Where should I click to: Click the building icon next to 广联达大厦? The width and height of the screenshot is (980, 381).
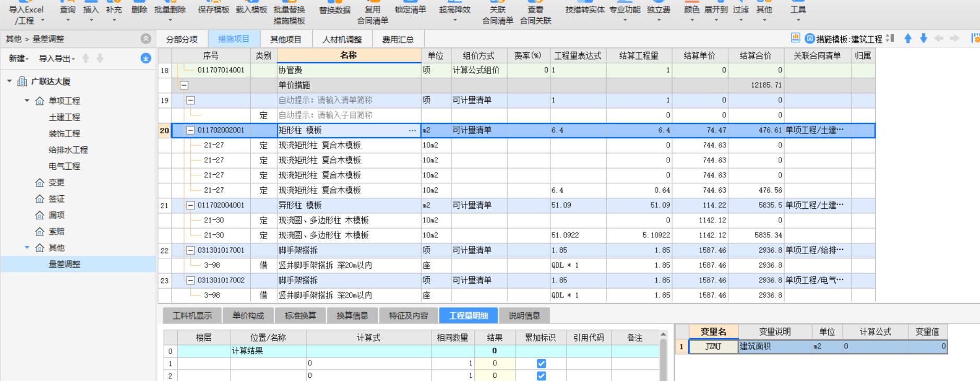(22, 81)
